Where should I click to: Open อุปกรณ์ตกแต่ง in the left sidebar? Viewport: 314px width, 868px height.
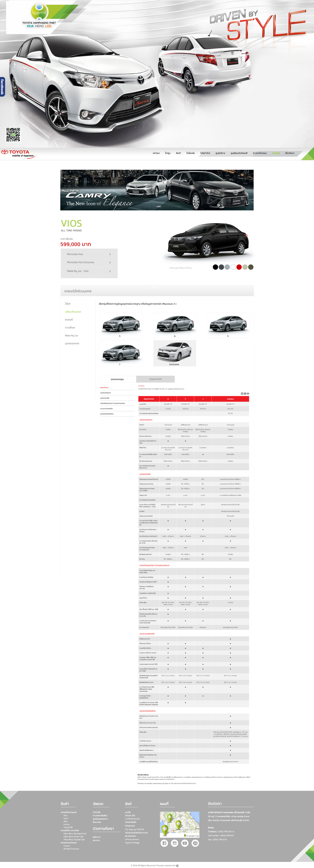pos(72,343)
